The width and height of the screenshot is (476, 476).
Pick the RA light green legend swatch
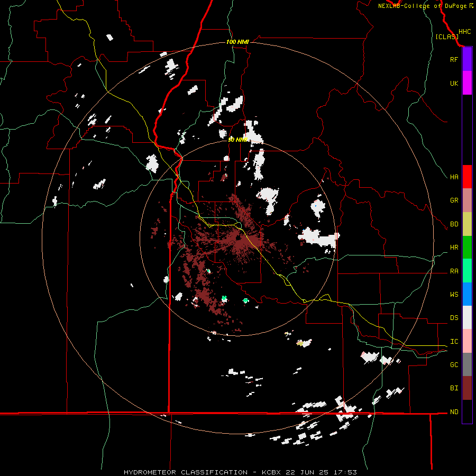tap(467, 271)
